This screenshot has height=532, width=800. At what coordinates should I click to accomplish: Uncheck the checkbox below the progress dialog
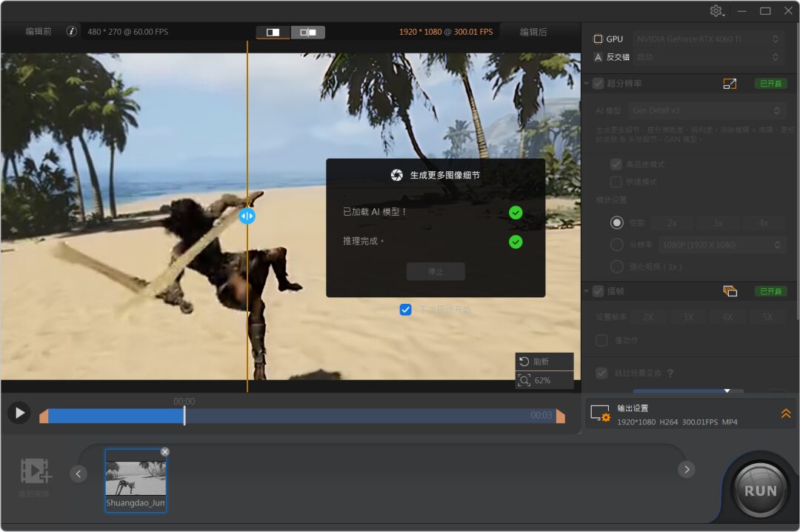pos(406,310)
